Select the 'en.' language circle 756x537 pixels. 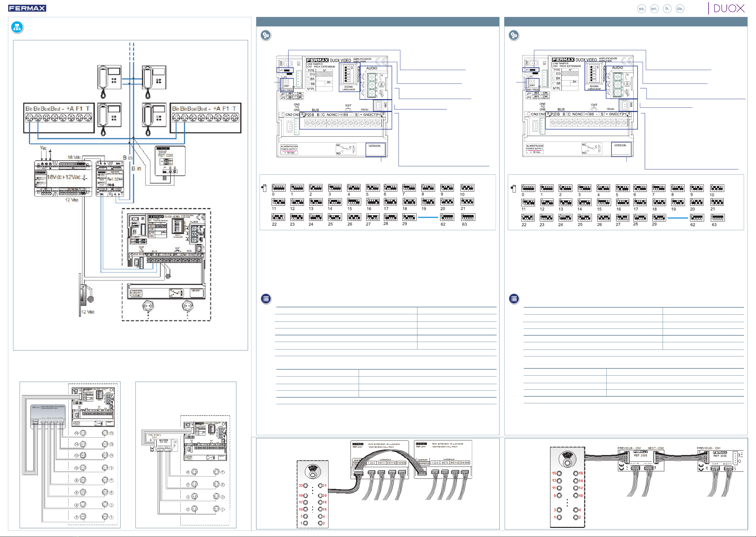tap(654, 9)
